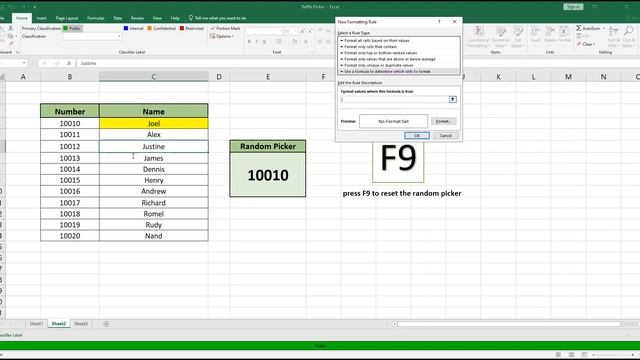Screen dimensions: 640x360
Task: Click the collapse-dialog range selector icon
Action: click(x=453, y=99)
